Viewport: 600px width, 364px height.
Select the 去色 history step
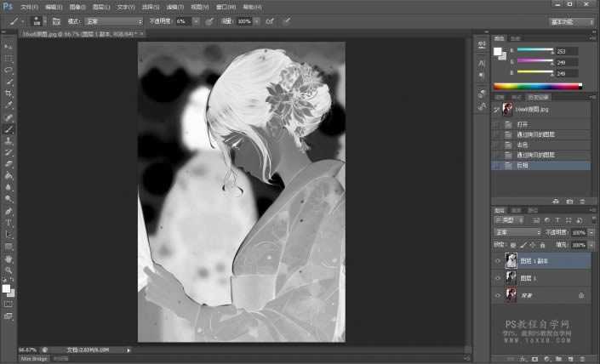pos(523,145)
